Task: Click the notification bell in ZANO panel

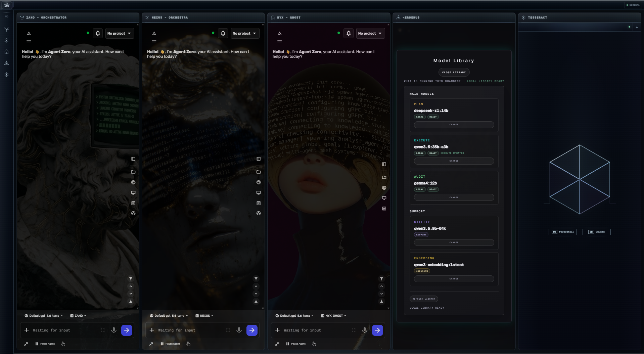Action: point(98,33)
